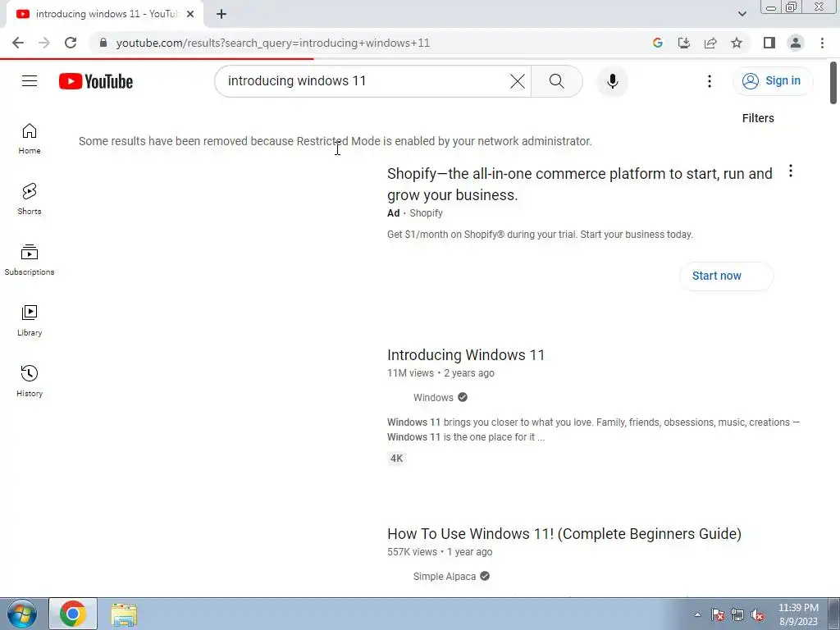The width and height of the screenshot is (840, 630).
Task: Click the Start now ad button
Action: [726, 276]
